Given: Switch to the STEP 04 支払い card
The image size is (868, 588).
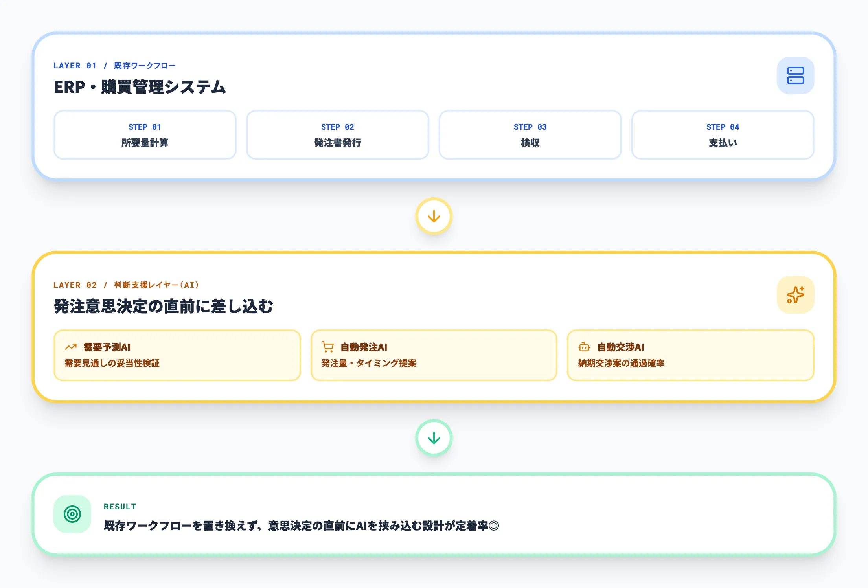Looking at the screenshot, I should [723, 135].
